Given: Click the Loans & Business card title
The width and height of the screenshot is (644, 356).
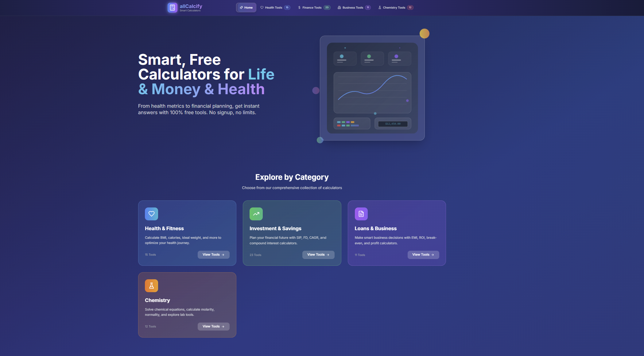Looking at the screenshot, I should pyautogui.click(x=375, y=229).
